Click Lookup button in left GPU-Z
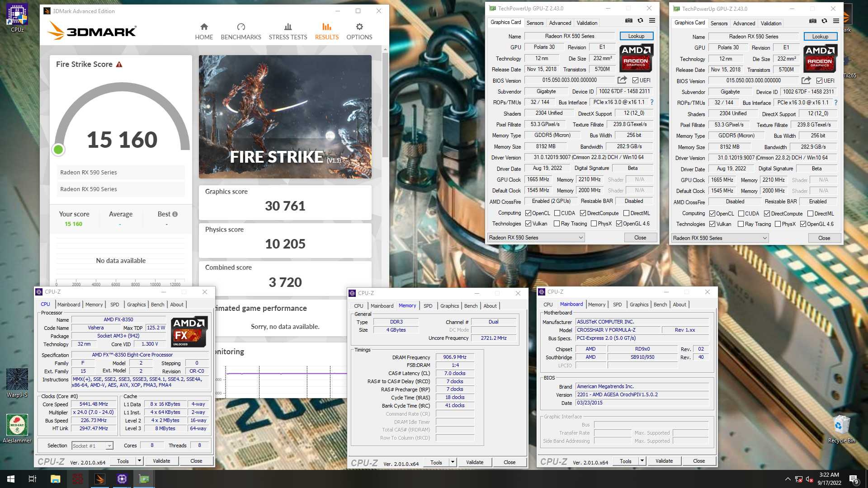868x488 pixels. (x=636, y=36)
